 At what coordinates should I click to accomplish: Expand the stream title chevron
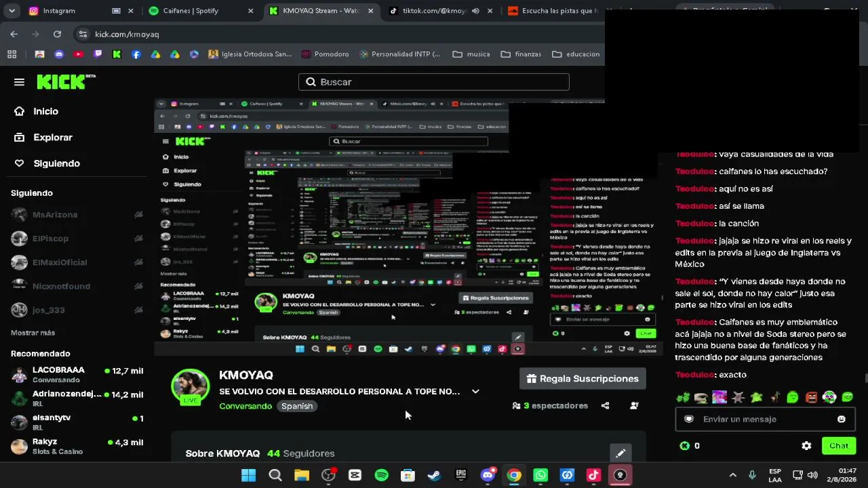point(475,391)
